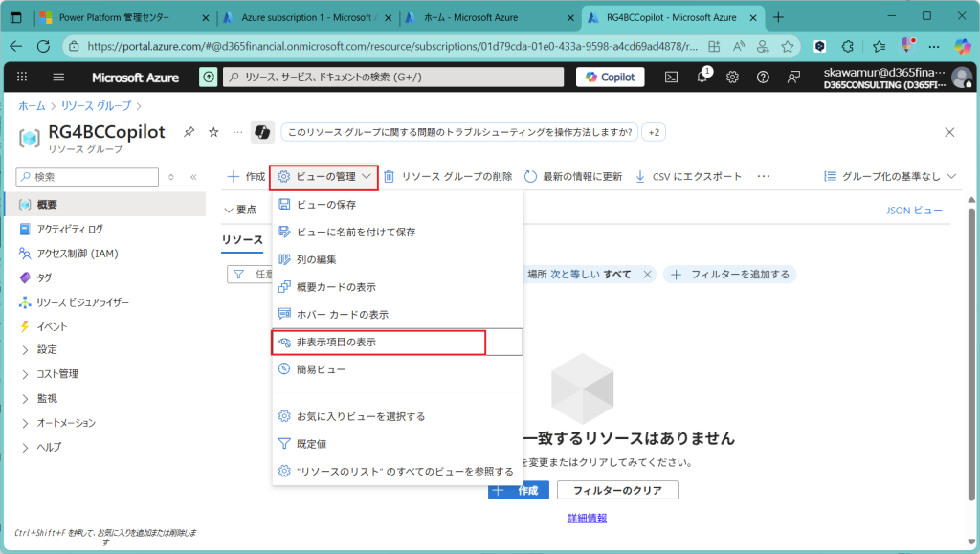The image size is (980, 554).
Task: Choose ビューに名前を付けて保存
Action: click(x=397, y=232)
